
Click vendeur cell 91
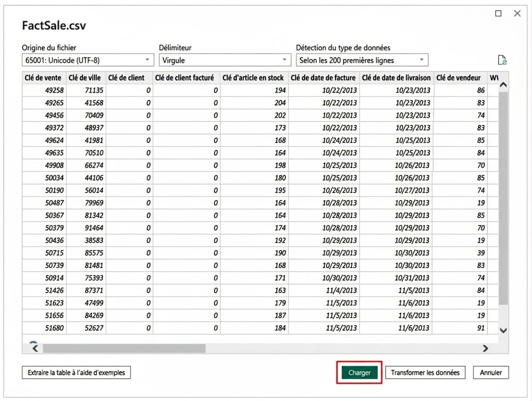(x=461, y=328)
